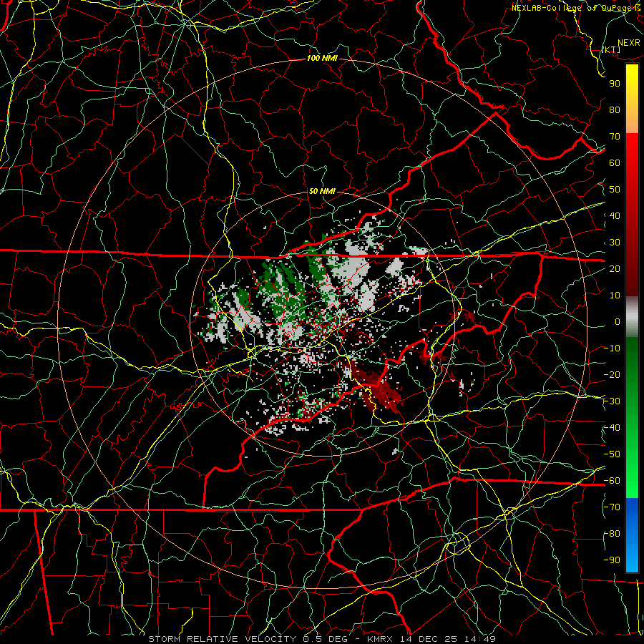Screen dimensions: 644x644
Task: Click the "40" value on the velocity scale
Action: click(x=615, y=215)
